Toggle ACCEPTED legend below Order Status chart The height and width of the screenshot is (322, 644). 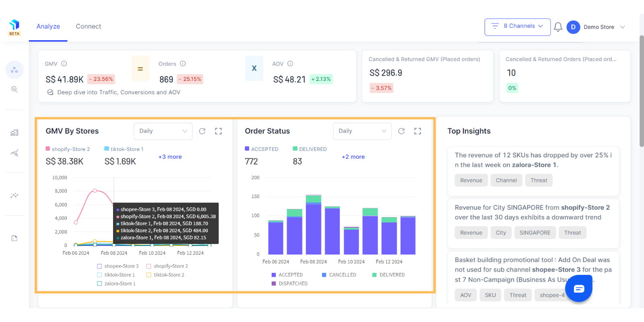coord(287,275)
